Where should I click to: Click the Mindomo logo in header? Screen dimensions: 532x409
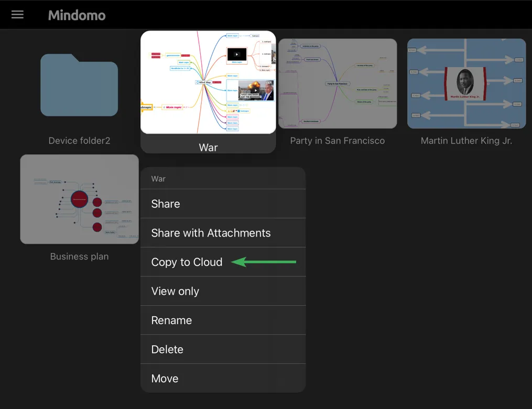click(x=77, y=15)
